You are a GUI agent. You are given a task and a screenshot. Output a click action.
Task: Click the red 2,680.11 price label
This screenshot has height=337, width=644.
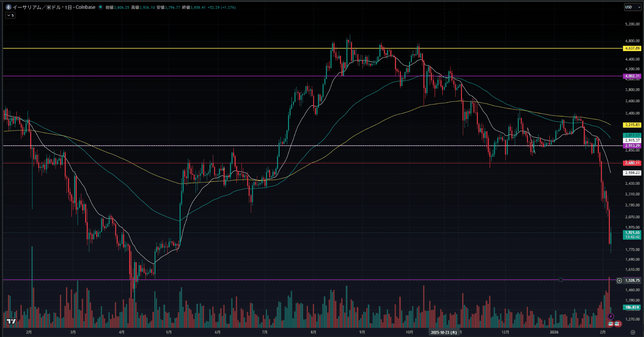632,163
